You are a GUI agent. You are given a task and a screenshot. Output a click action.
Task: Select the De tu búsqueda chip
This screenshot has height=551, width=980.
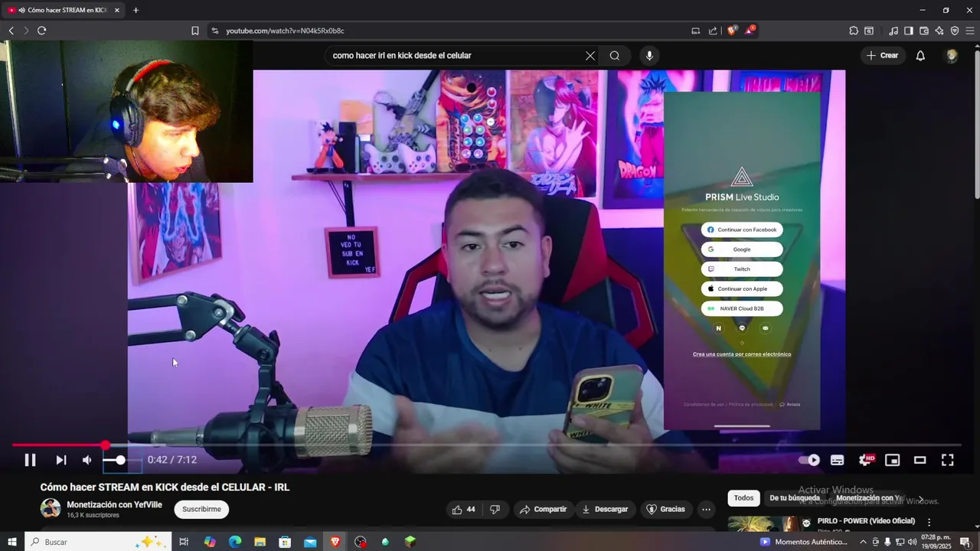coord(795,498)
